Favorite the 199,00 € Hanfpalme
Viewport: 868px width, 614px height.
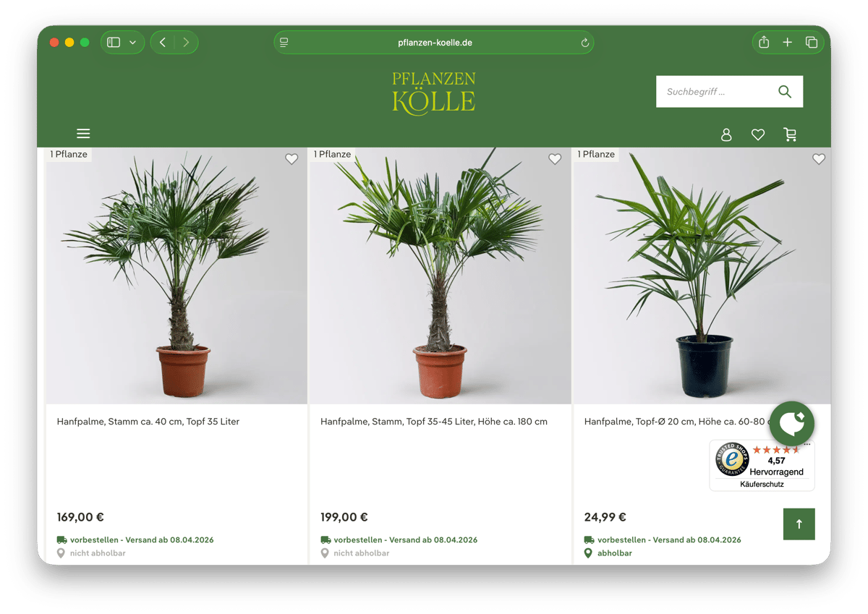pos(555,159)
